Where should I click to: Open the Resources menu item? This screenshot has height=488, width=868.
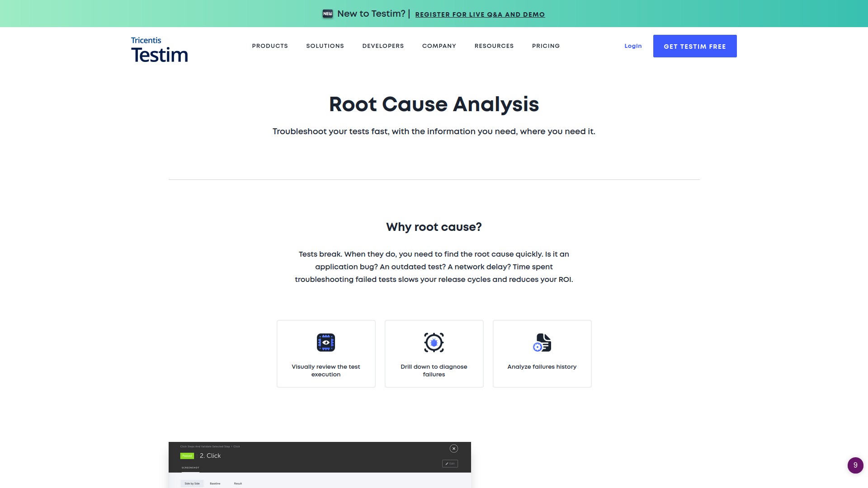494,46
